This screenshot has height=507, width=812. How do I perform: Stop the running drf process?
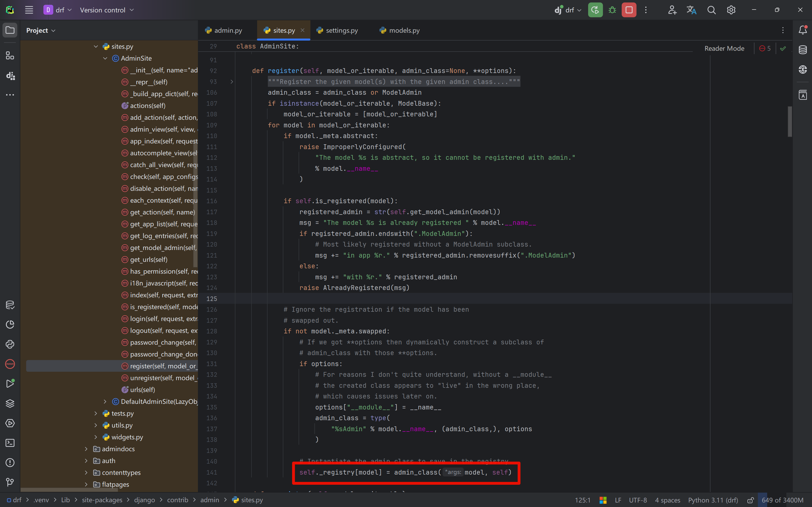pyautogui.click(x=629, y=10)
